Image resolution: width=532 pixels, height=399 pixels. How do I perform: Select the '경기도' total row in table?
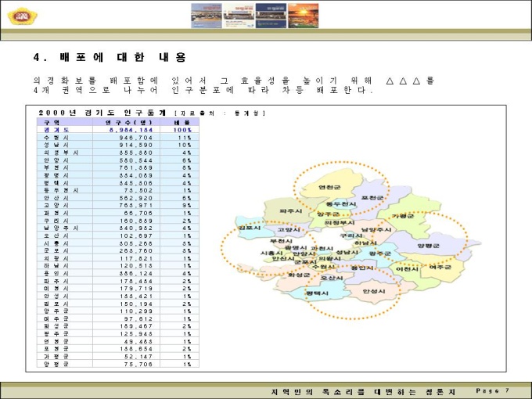point(118,130)
